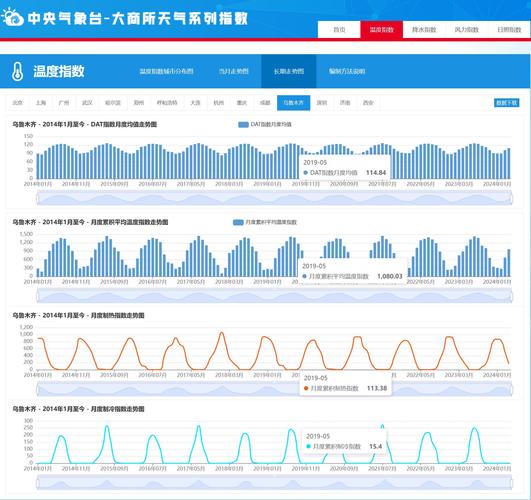Click the last bar of 月度累积平均温度 chart
This screenshot has width=531, height=500.
pos(509,263)
